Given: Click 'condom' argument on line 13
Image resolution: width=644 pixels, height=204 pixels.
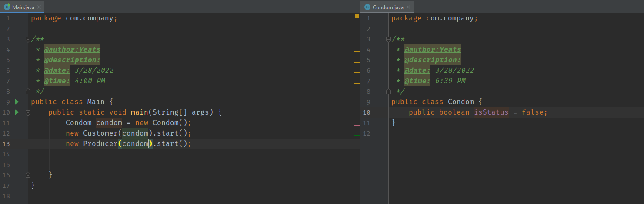Looking at the screenshot, I should tap(135, 144).
